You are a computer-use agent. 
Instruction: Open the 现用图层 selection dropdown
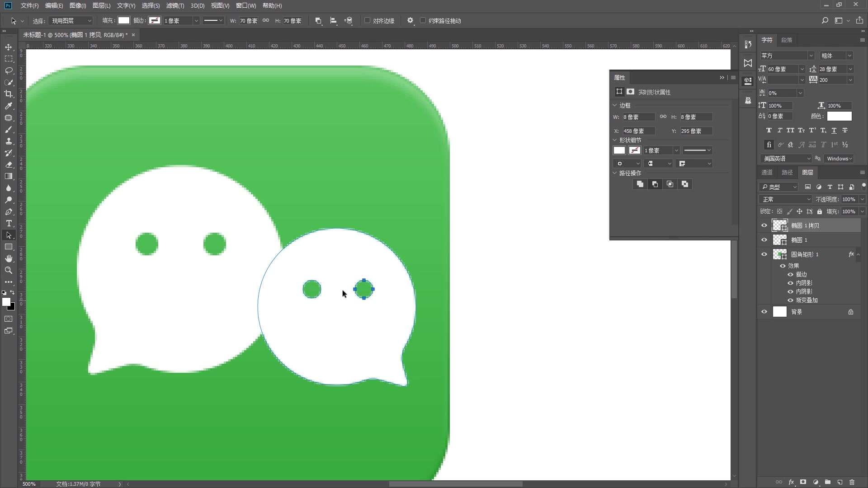point(71,21)
